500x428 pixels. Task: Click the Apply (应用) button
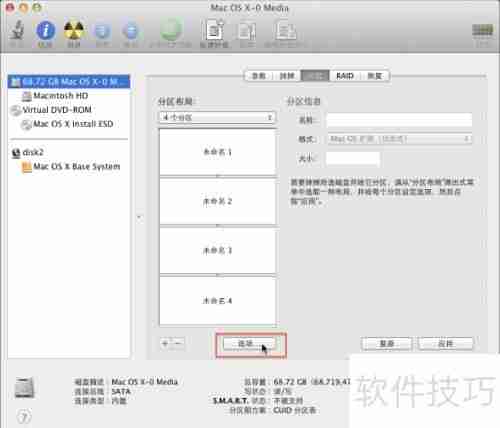445,344
